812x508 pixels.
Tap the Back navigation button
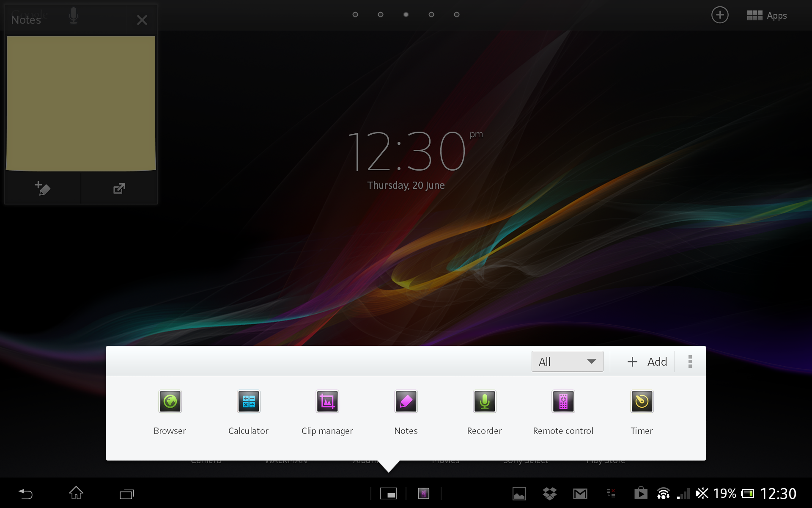coord(25,494)
